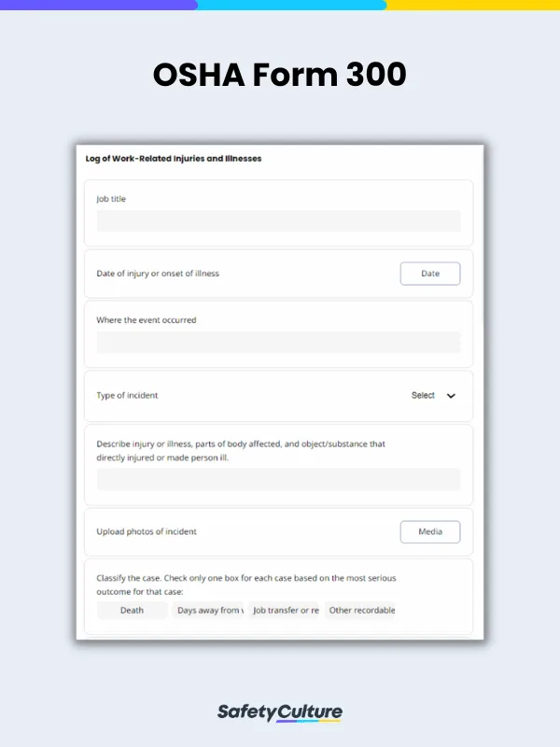Click the Job title input field

coord(278,220)
